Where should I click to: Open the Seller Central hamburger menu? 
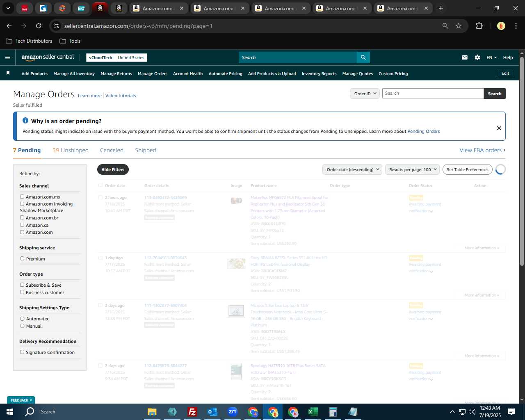8,57
